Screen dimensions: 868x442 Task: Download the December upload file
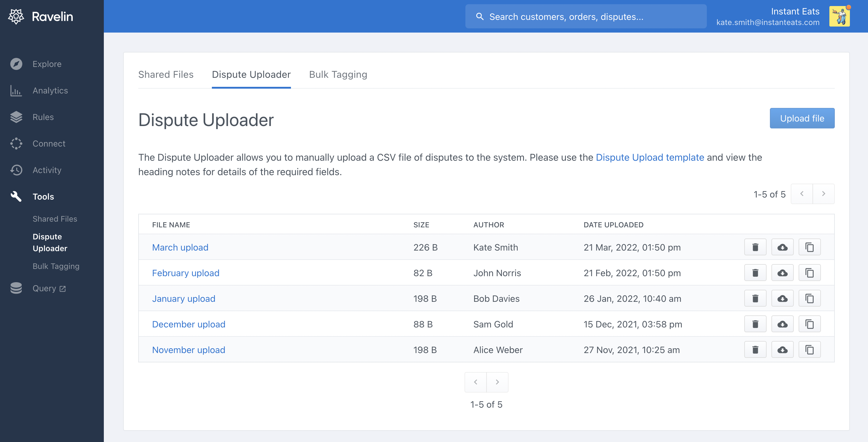point(782,324)
